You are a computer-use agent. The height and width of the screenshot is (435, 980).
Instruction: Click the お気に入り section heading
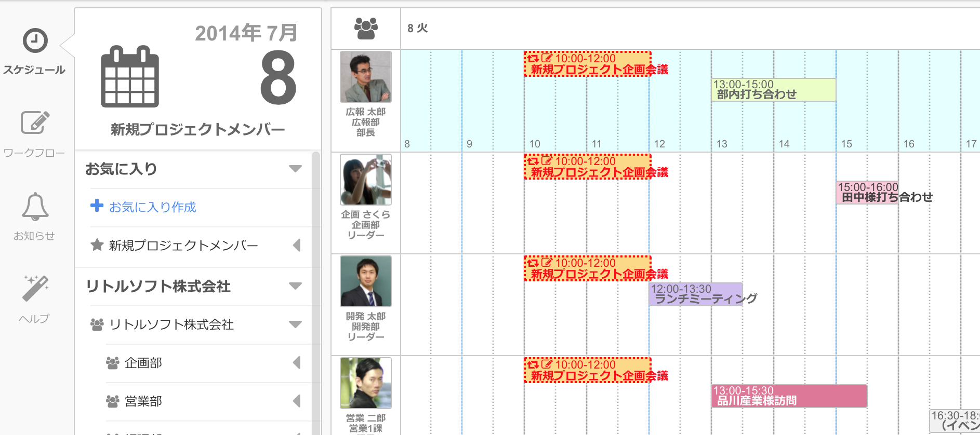point(121,169)
